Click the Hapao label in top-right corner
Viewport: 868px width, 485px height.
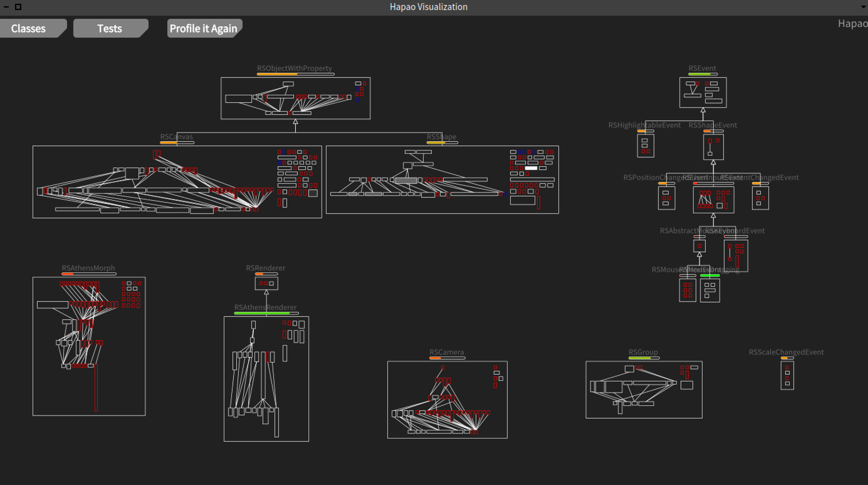pos(853,23)
